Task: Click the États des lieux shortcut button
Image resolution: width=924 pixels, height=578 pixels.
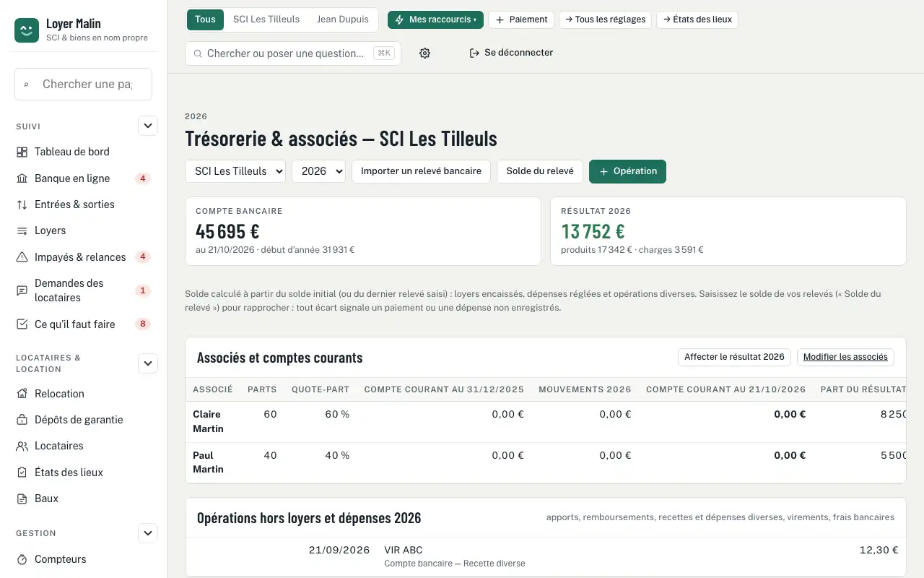Action: [x=697, y=20]
